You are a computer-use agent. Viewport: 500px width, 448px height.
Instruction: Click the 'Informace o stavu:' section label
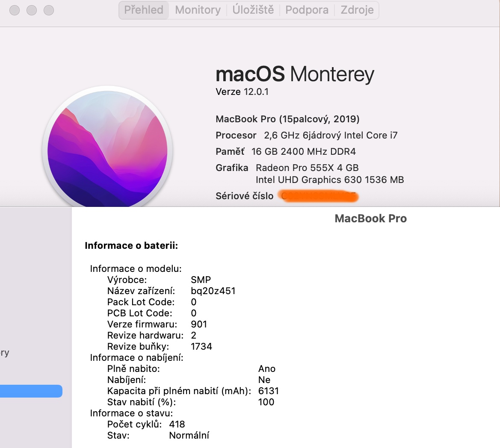[x=131, y=413]
